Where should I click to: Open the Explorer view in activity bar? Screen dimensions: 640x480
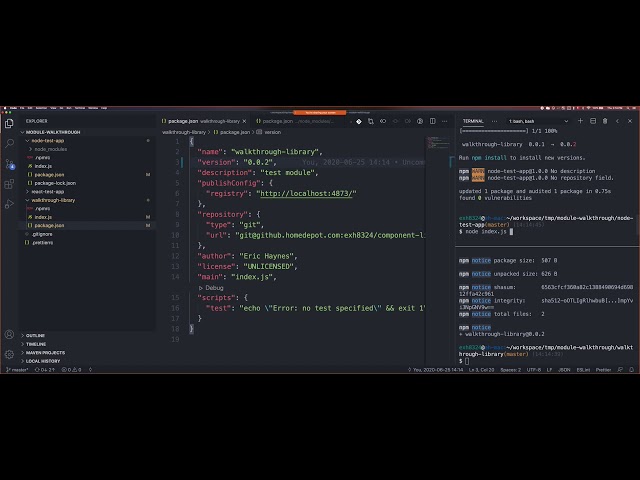[9, 123]
